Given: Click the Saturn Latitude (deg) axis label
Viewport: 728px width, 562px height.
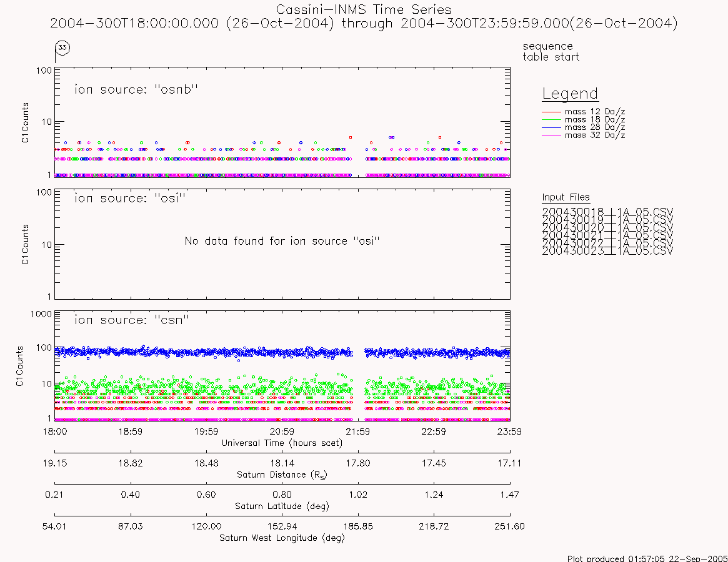Looking at the screenshot, I should click(x=282, y=506).
